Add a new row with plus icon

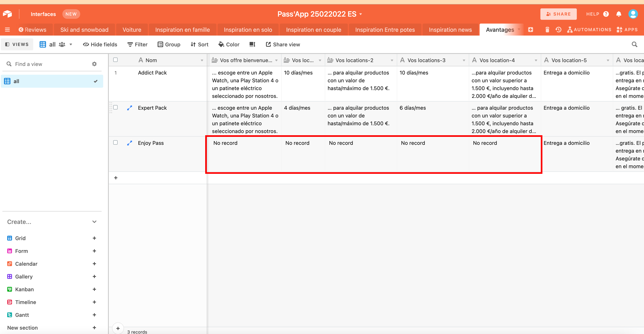[x=116, y=178]
